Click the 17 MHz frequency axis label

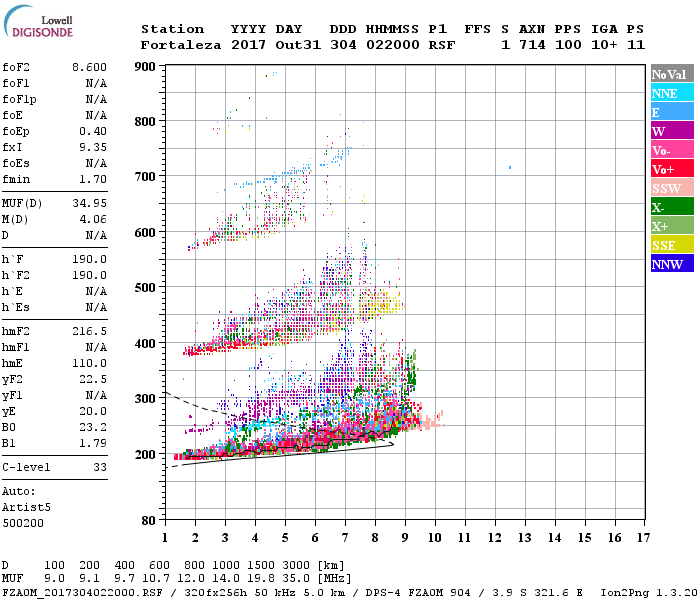[x=643, y=538]
